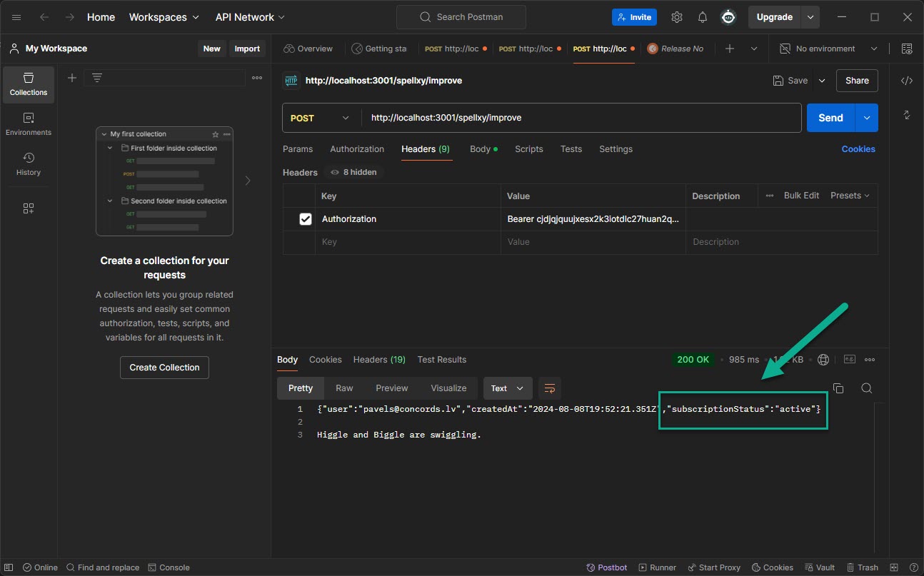Switch to the Authorization tab

tap(357, 149)
